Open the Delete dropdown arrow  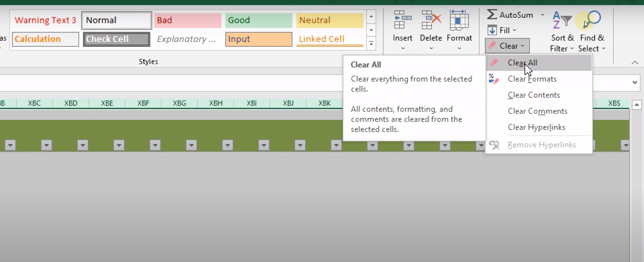tap(431, 48)
